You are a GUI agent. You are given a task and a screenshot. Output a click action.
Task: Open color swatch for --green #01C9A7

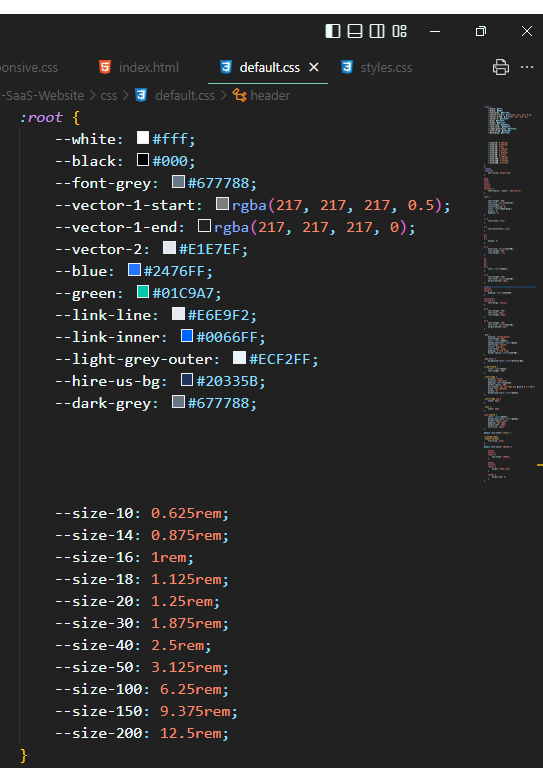(142, 292)
